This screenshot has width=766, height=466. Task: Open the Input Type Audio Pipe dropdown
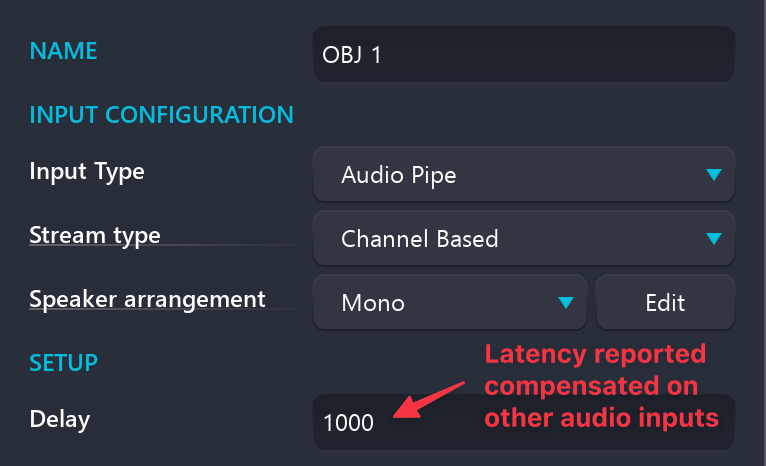tap(523, 175)
